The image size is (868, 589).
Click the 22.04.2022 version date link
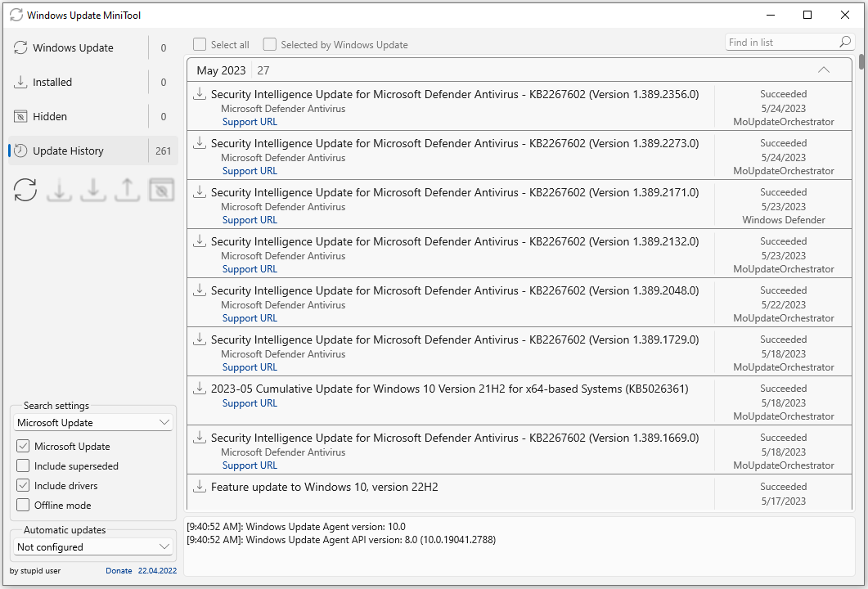point(157,571)
